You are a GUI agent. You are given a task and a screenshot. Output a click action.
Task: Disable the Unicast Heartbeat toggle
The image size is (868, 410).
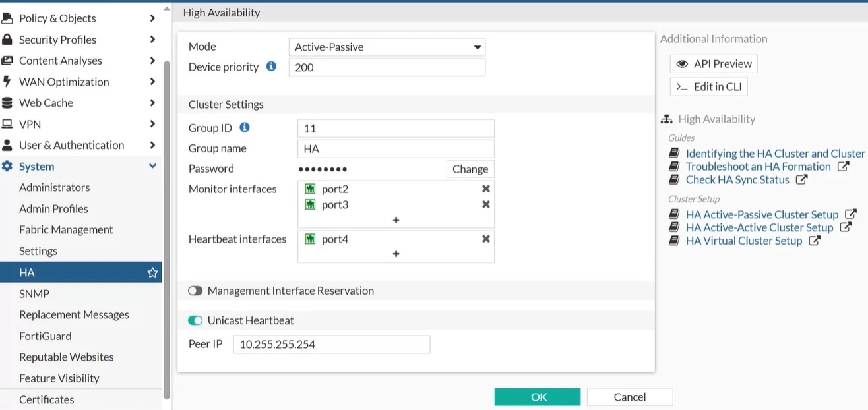coord(195,320)
